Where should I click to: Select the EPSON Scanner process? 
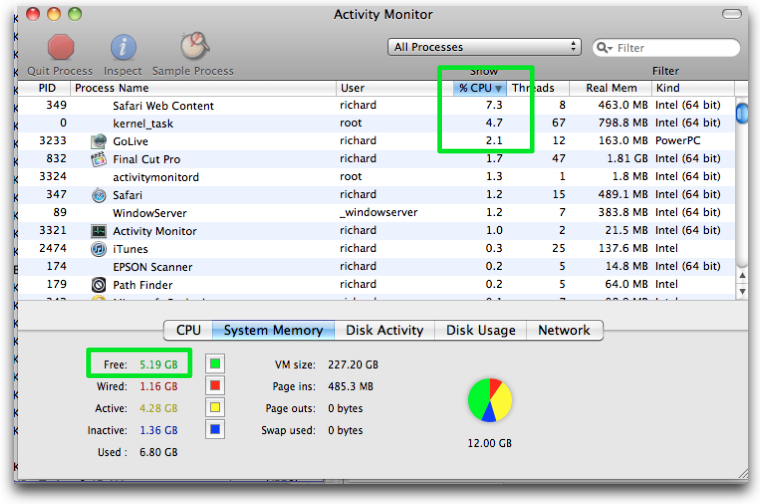point(376,267)
